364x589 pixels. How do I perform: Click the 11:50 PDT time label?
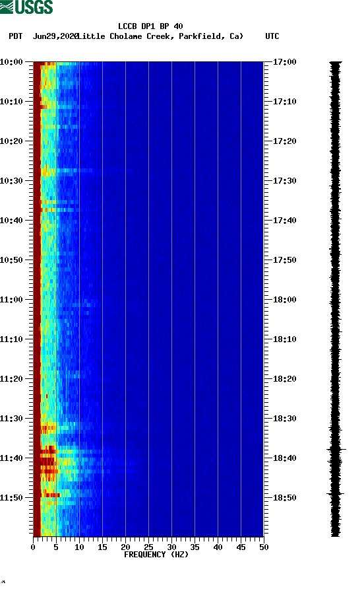pyautogui.click(x=11, y=498)
